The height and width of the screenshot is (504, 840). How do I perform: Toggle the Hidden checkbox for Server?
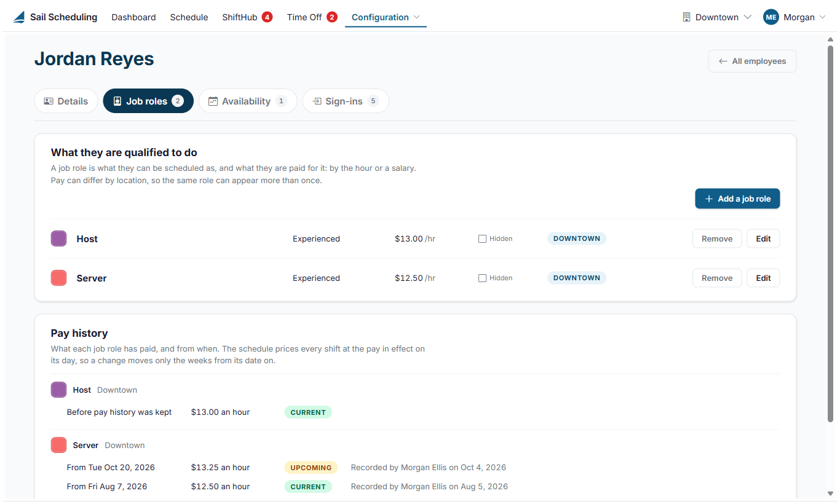coord(482,278)
